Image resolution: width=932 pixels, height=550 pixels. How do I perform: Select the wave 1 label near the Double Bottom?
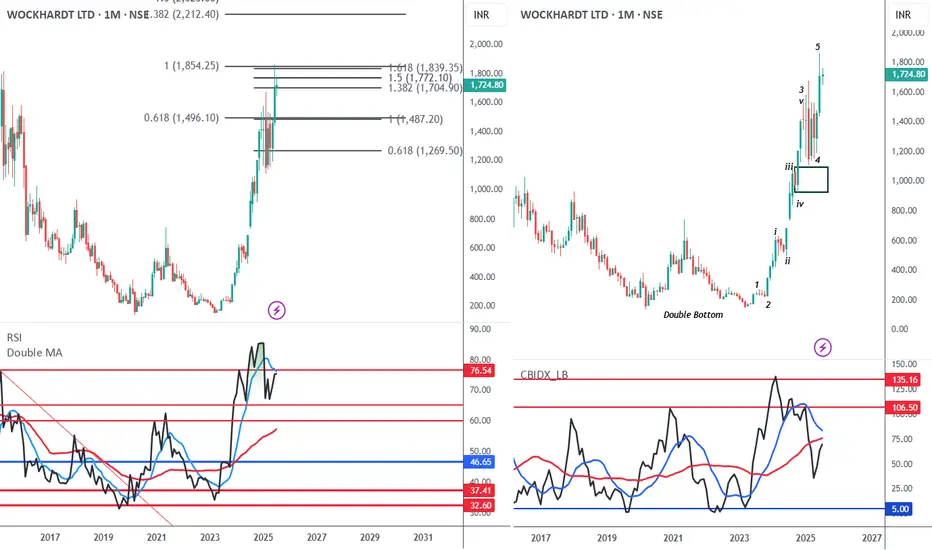coord(757,285)
